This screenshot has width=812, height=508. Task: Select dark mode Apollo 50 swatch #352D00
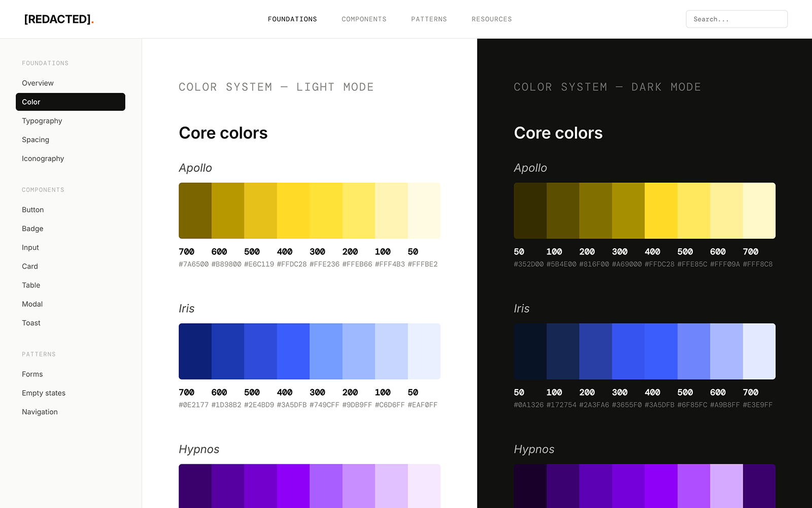[x=530, y=211]
